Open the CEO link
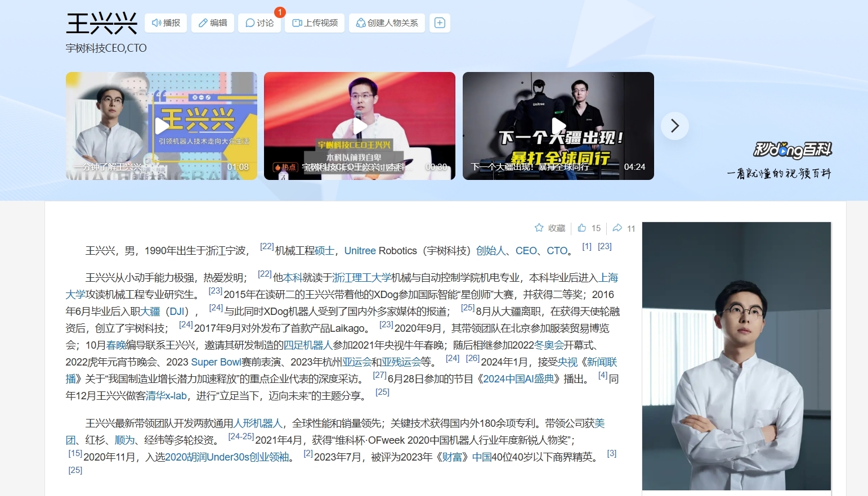Viewport: 868px width, 496px height. [x=526, y=251]
